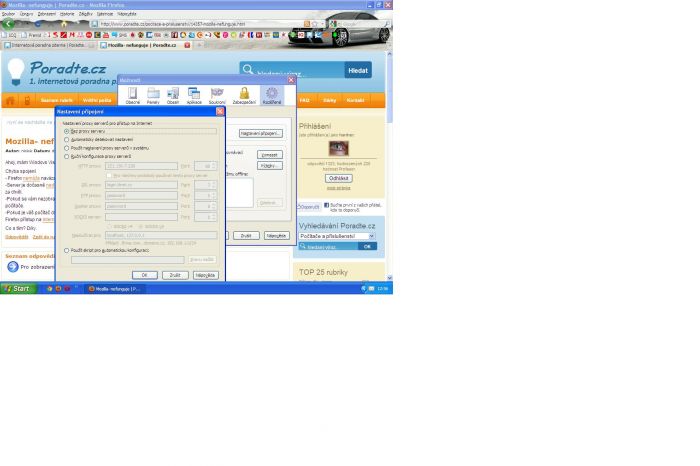Close the Mozilla- nefunguje browser tab with red X

coord(187,45)
